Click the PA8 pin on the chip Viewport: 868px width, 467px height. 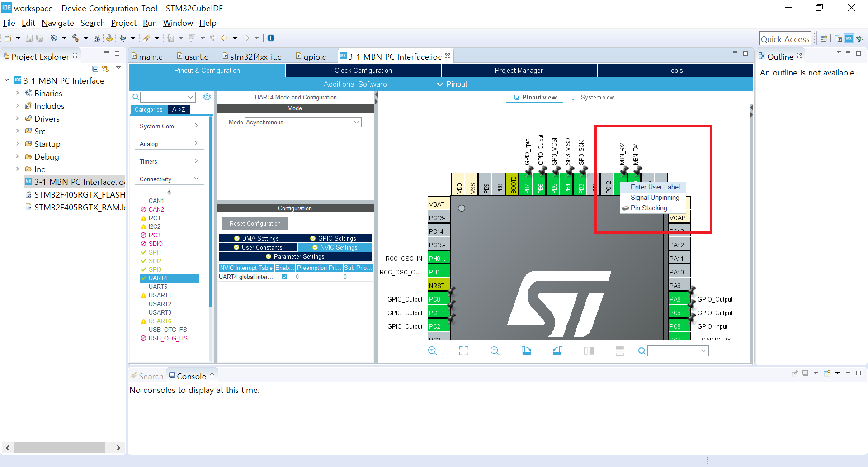click(x=679, y=299)
